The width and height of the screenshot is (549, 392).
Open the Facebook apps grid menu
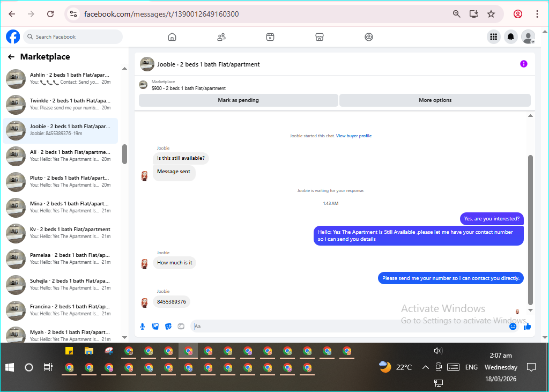[x=494, y=37]
